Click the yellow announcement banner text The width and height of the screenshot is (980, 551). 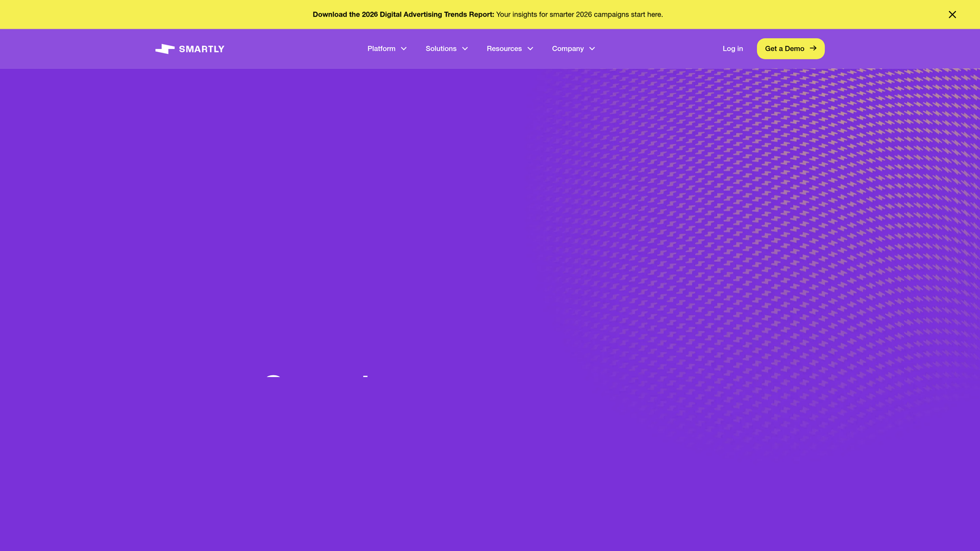[488, 14]
